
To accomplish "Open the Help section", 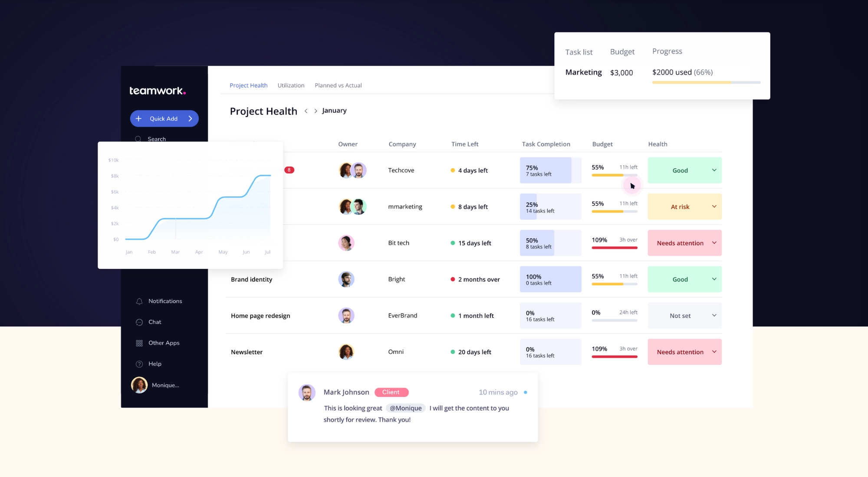I will tap(155, 363).
